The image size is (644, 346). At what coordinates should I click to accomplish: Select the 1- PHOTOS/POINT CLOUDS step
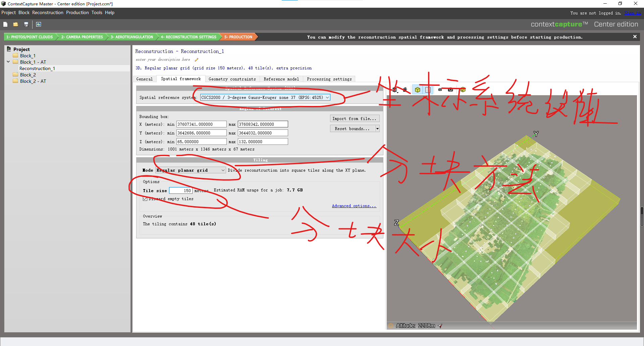click(30, 37)
